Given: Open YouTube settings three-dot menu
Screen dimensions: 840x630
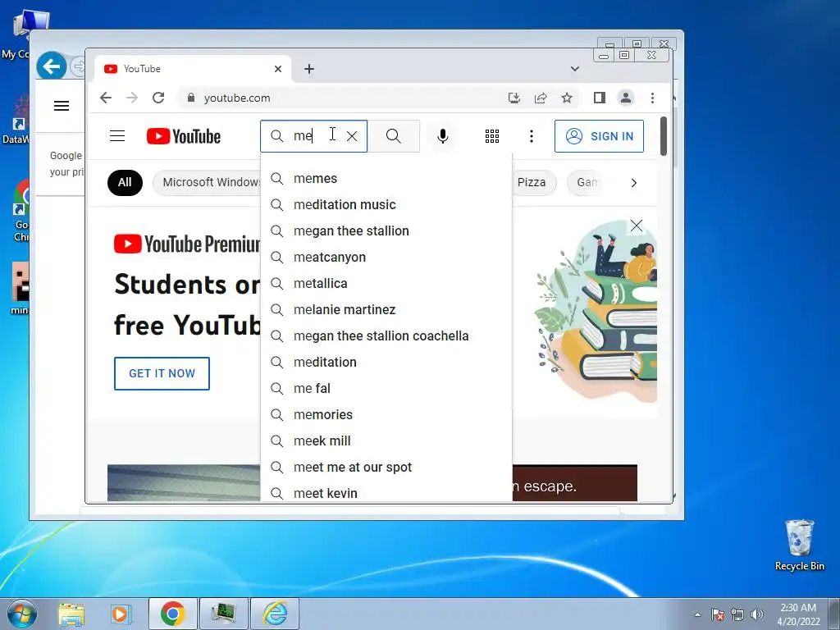Looking at the screenshot, I should 532,136.
